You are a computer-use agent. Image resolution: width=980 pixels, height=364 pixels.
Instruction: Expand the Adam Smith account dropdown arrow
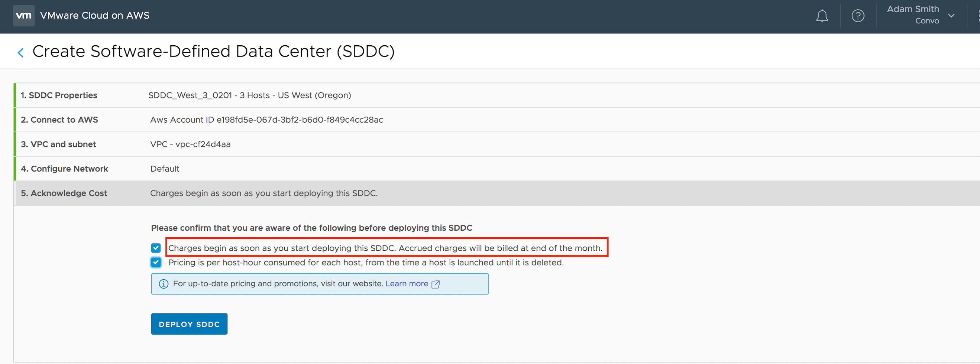951,16
